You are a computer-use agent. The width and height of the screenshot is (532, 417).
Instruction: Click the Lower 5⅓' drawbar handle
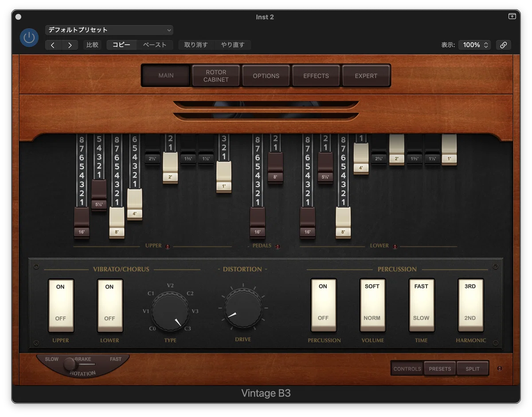(325, 168)
